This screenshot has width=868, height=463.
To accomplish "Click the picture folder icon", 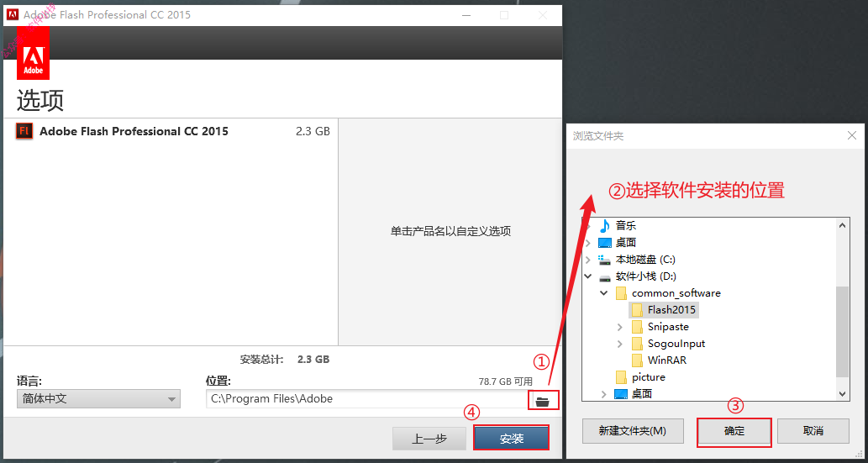I will [x=621, y=377].
